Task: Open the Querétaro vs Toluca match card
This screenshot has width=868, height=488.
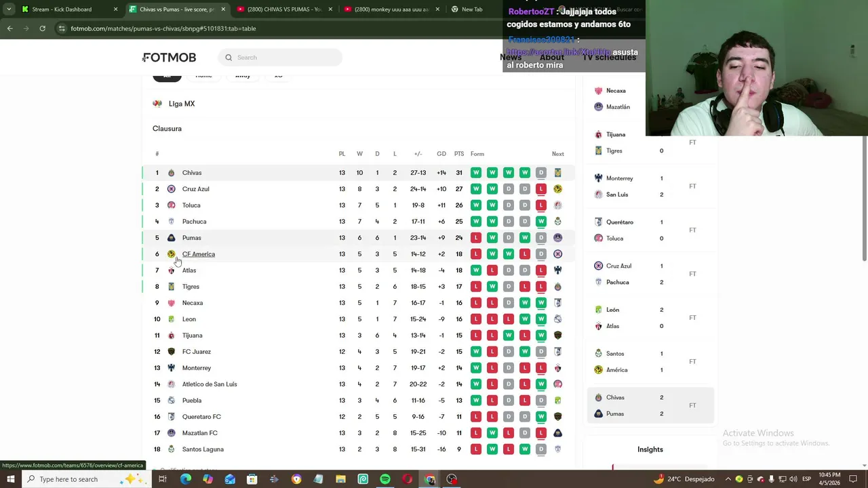Action: point(650,230)
